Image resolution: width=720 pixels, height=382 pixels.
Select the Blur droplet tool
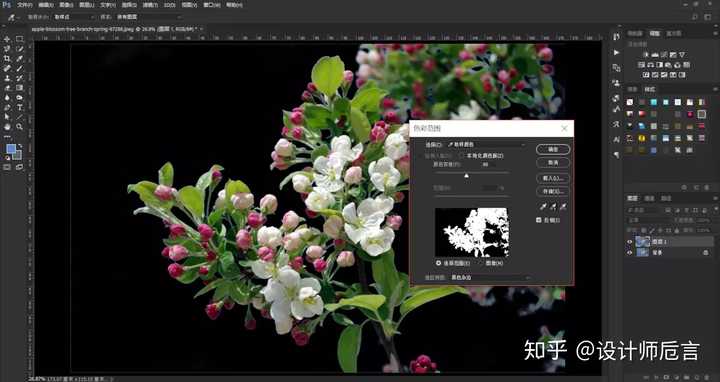click(7, 97)
